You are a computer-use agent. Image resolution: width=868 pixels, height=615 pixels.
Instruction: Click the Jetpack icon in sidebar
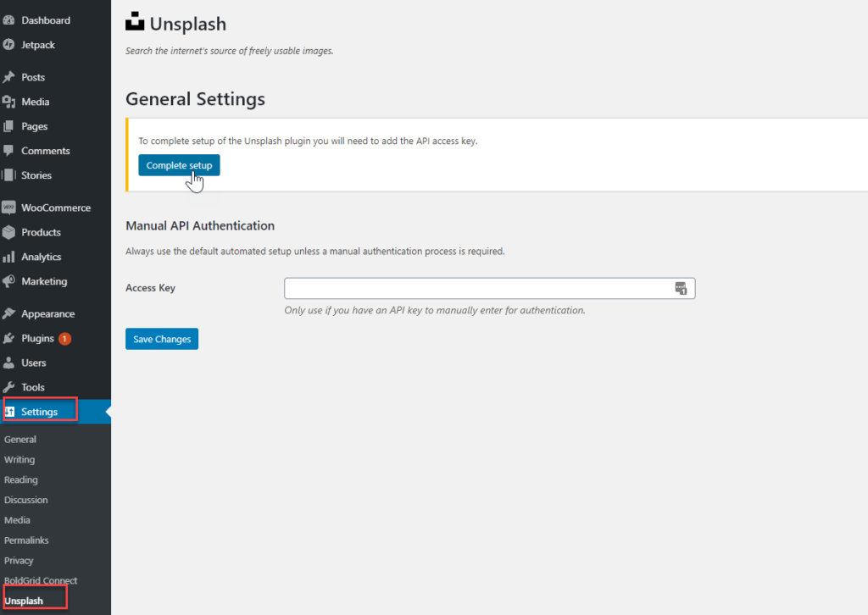8,45
